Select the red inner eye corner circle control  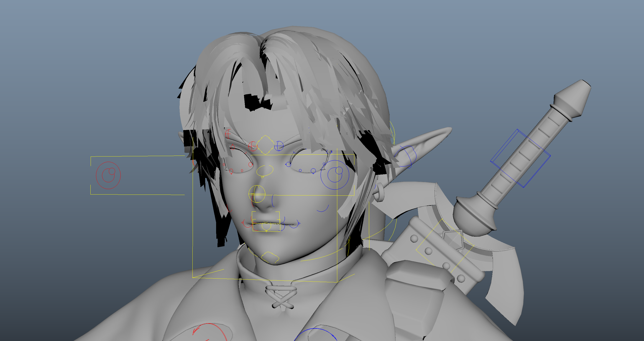[x=250, y=164]
